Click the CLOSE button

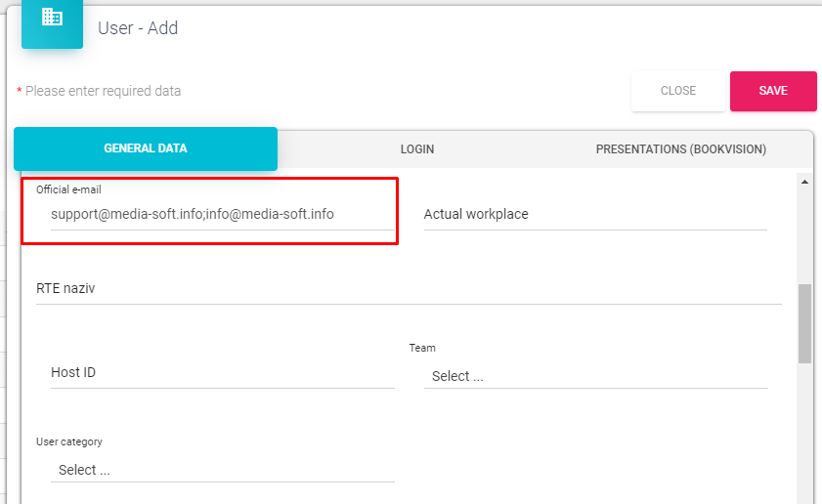pyautogui.click(x=677, y=91)
